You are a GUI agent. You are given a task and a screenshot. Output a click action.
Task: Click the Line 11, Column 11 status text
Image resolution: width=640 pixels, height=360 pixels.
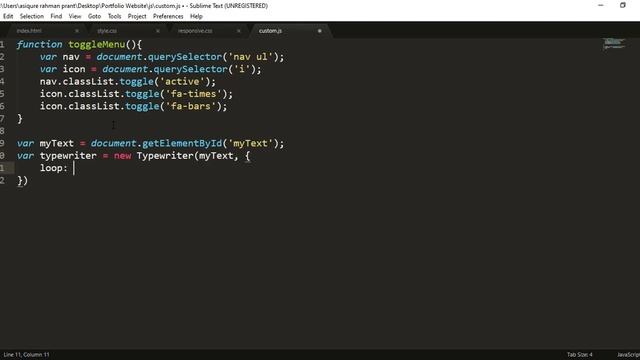click(x=27, y=354)
